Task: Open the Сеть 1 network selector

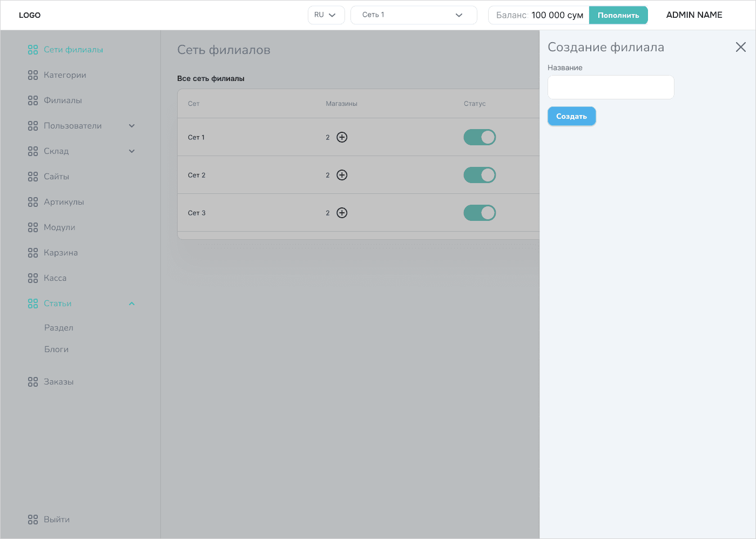Action: 413,15
